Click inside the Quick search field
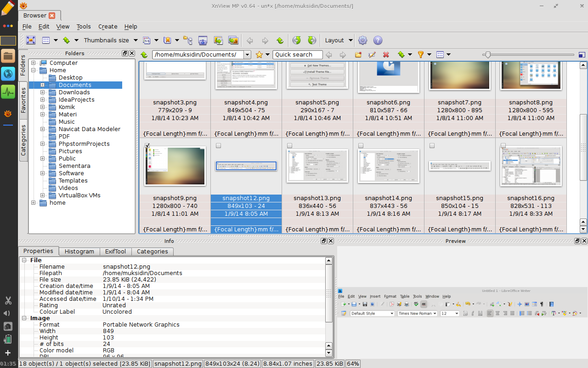The image size is (588, 368). [297, 54]
